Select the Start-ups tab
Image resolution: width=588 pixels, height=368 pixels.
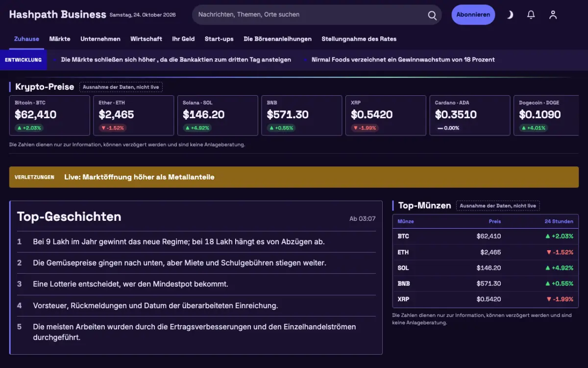[x=219, y=39]
